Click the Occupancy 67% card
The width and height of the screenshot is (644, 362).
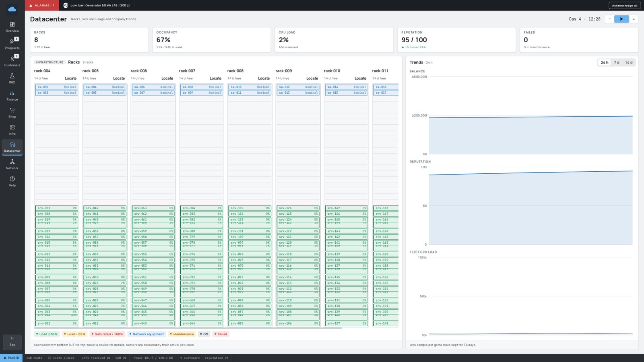tap(212, 40)
